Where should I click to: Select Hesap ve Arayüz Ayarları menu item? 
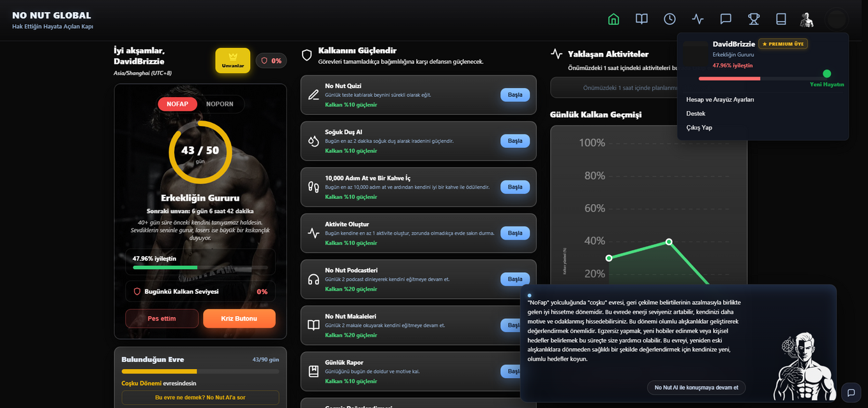tap(720, 99)
